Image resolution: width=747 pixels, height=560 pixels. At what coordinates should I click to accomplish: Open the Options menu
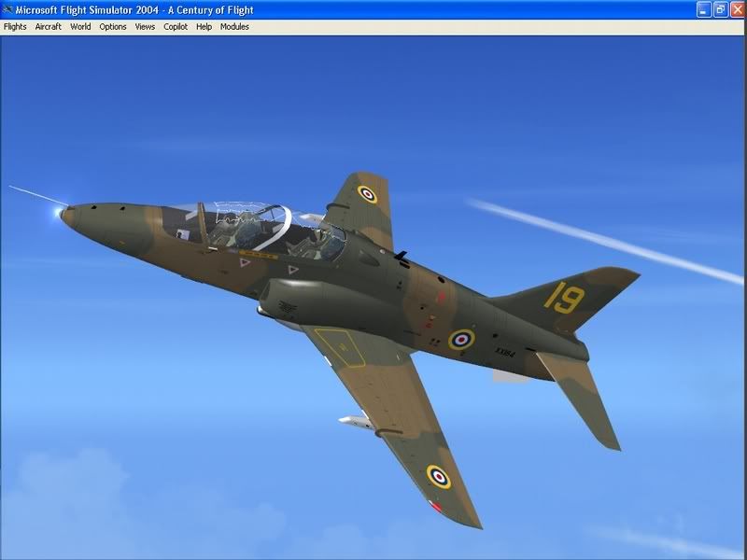113,27
